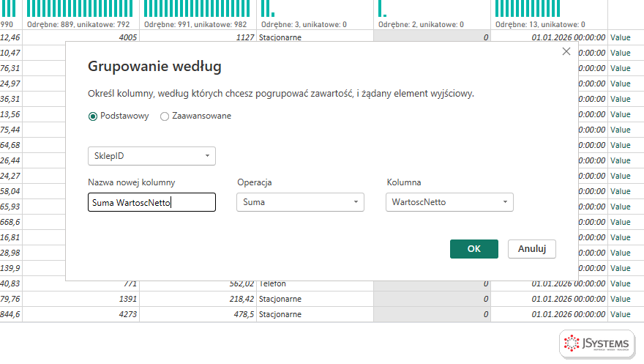The image size is (644, 364).
Task: Click the column profile 'Odrębne: 13, unikatowe: 0'
Action: (540, 25)
